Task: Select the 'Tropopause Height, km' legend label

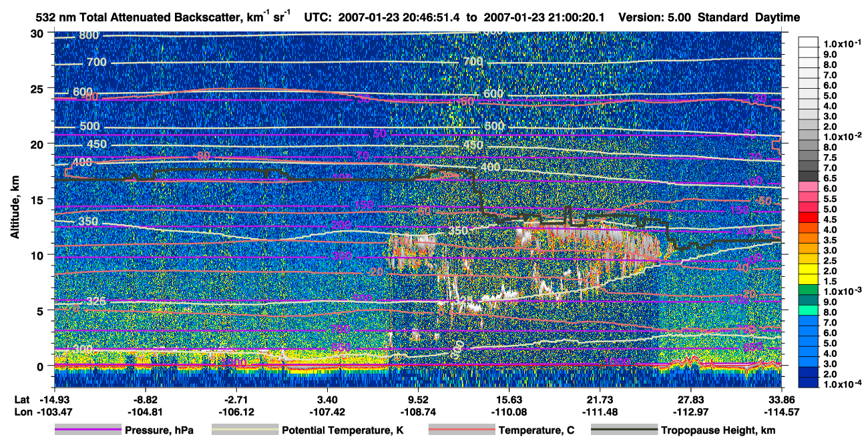Action: pyautogui.click(x=718, y=431)
